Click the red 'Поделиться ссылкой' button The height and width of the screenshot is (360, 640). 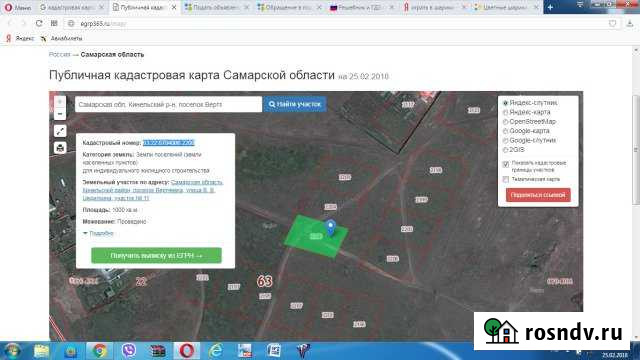click(x=538, y=195)
